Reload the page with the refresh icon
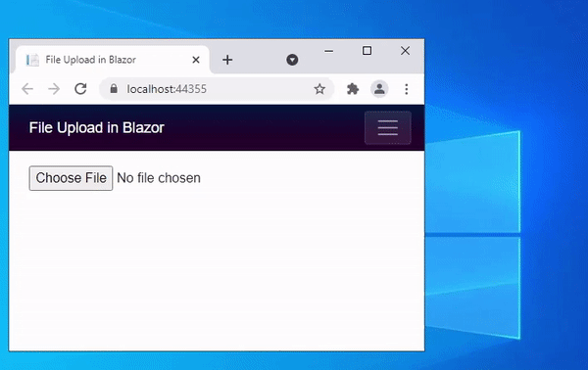Image resolution: width=588 pixels, height=370 pixels. 80,89
